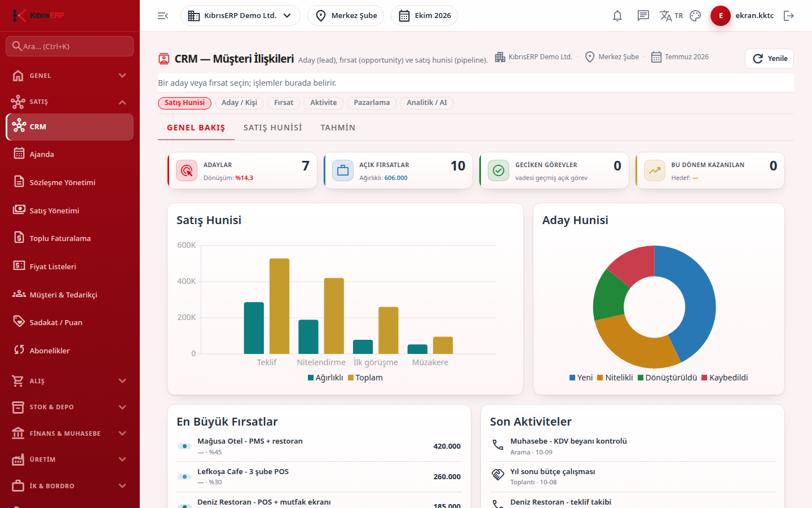Open the Merkez Şube branch selector

pos(346,16)
